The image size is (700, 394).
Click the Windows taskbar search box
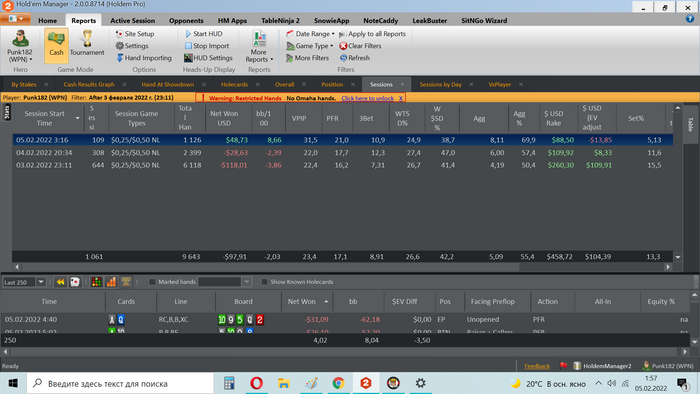pos(121,383)
